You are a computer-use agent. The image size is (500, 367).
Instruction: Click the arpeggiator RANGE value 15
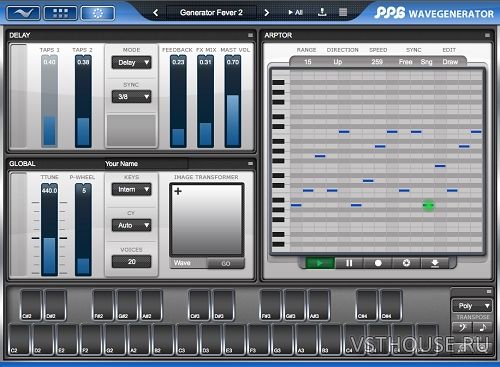pyautogui.click(x=308, y=62)
